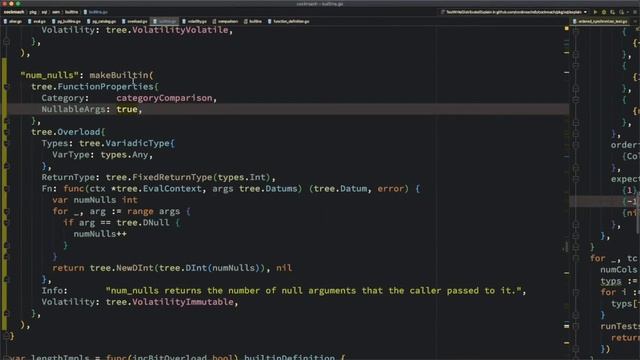Start the debug bug icon
This screenshot has height=360, width=640.
[604, 12]
